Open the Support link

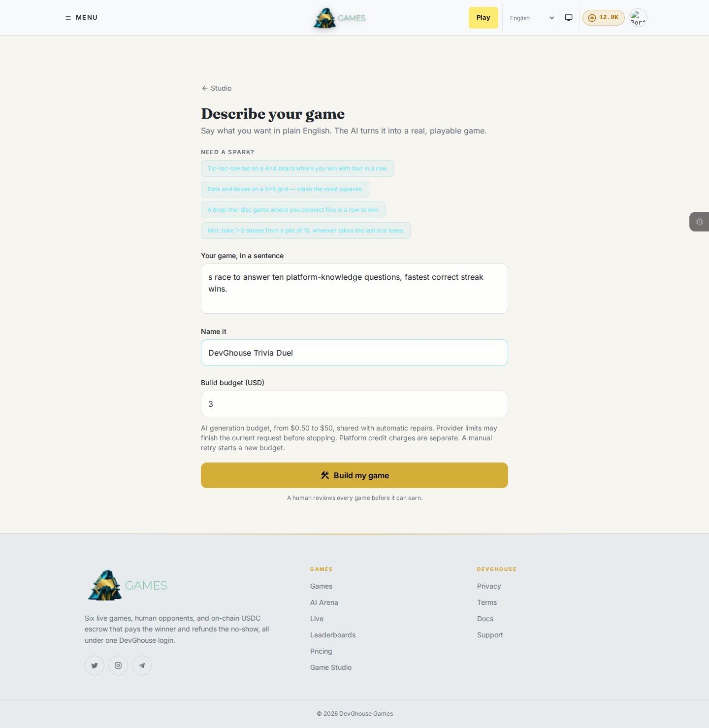[x=490, y=635]
